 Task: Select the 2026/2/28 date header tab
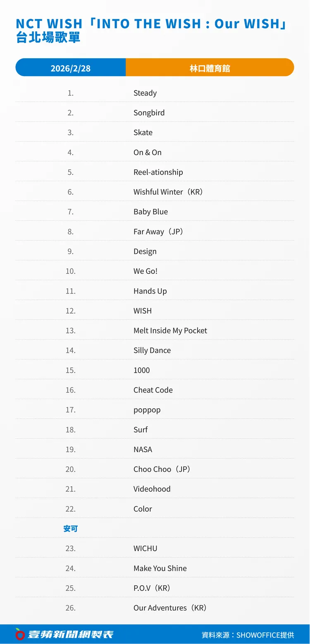point(71,68)
